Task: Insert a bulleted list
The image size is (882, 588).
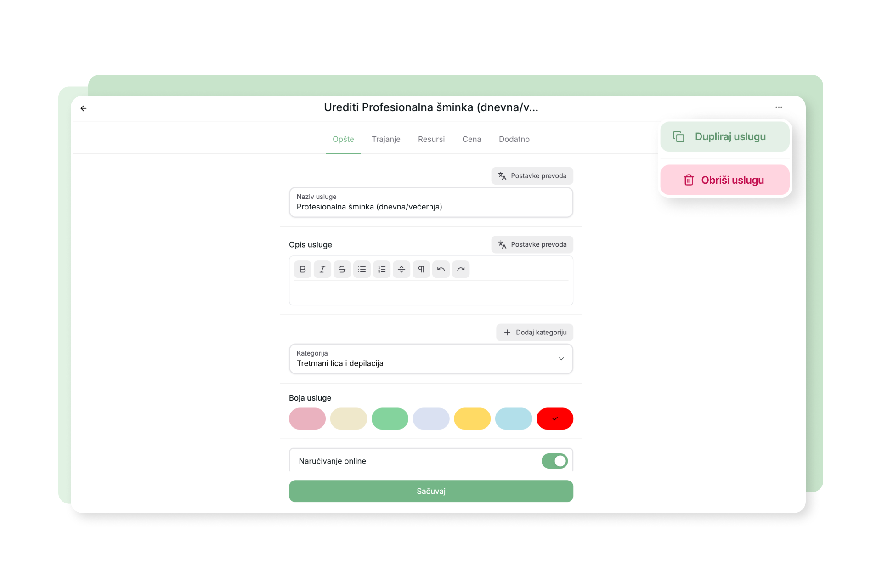Action: pos(362,269)
